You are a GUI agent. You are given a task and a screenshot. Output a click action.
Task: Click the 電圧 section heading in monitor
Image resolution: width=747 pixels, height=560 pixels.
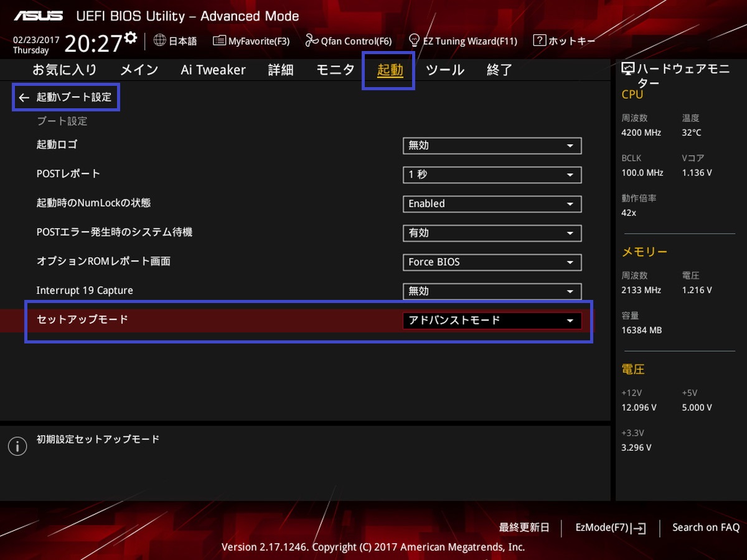tap(633, 370)
